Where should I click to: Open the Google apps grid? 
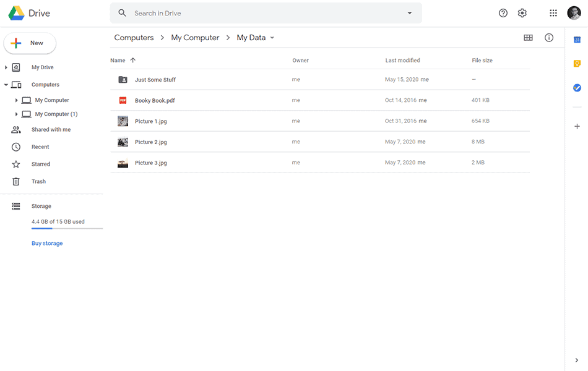[553, 13]
